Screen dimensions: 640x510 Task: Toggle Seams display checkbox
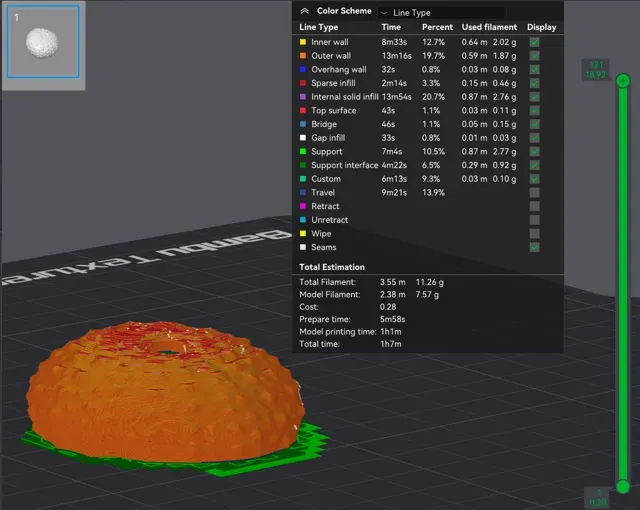coord(534,247)
